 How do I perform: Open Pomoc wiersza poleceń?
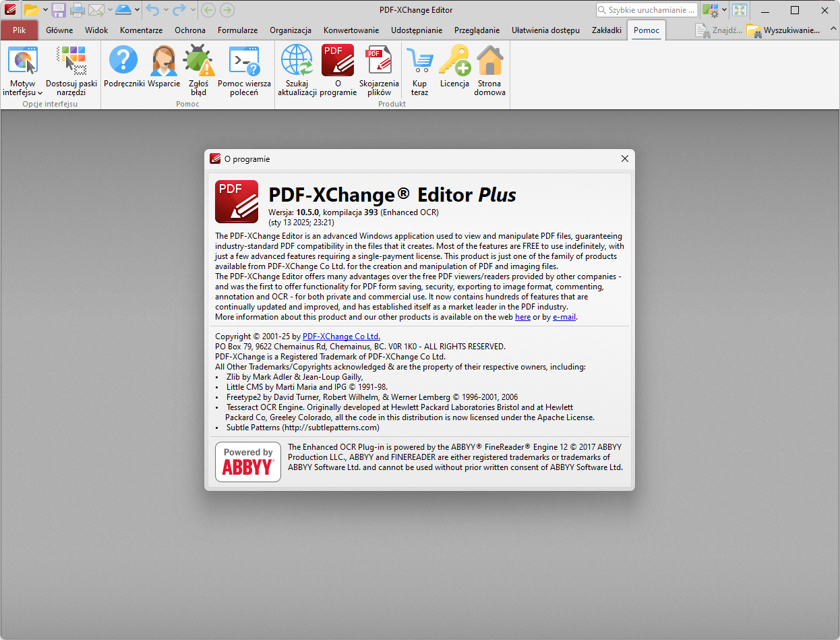click(x=244, y=71)
